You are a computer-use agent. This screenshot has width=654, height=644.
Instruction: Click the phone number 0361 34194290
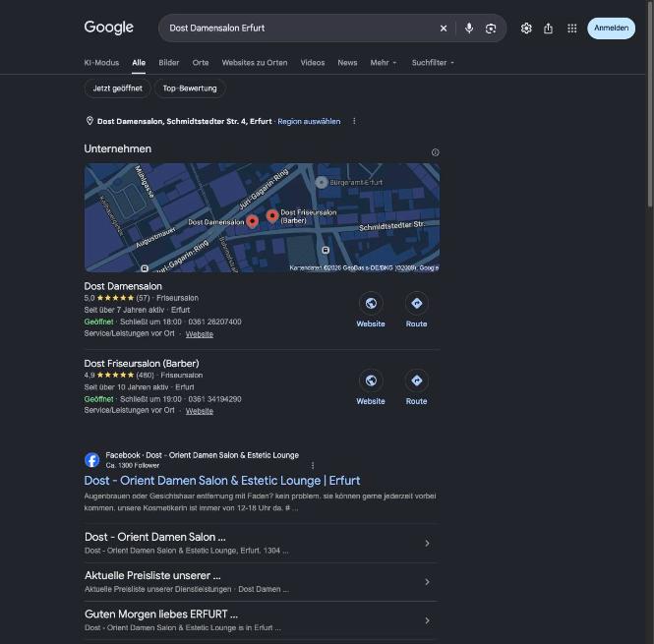[x=214, y=399]
